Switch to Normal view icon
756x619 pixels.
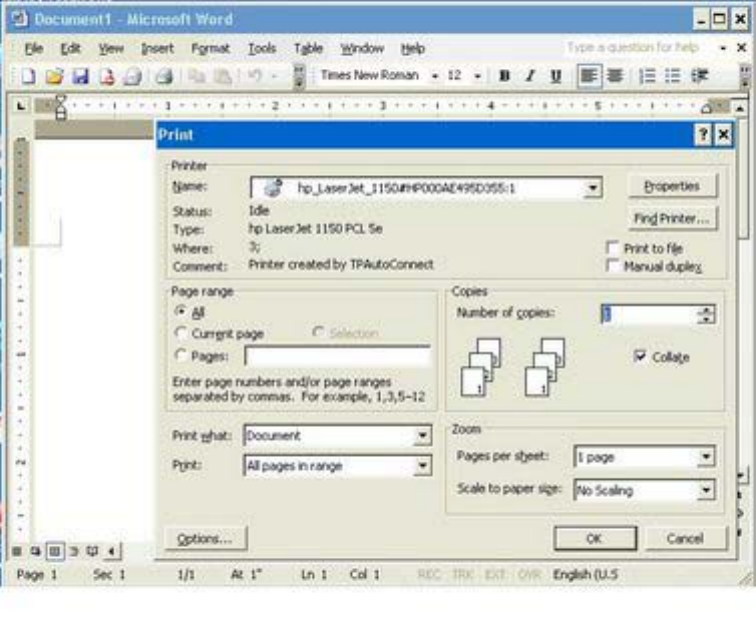[x=17, y=551]
